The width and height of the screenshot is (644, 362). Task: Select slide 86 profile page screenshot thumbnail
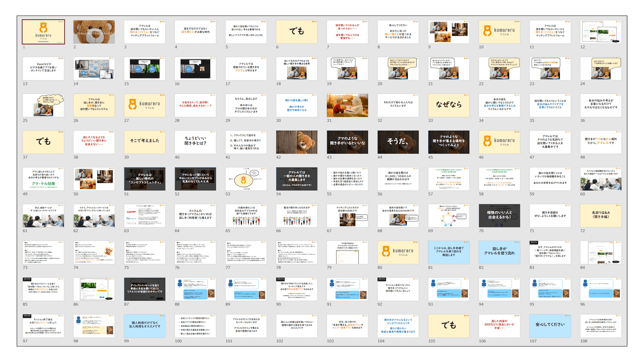point(94,289)
